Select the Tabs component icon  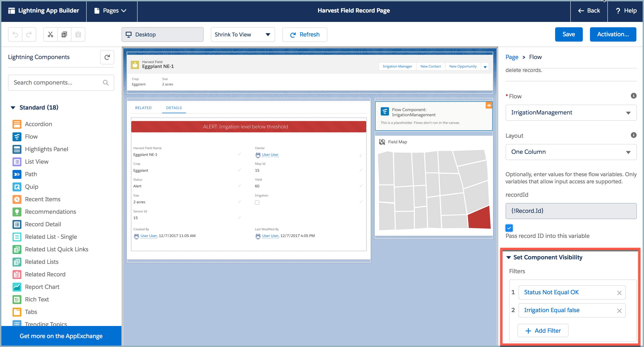(x=17, y=312)
